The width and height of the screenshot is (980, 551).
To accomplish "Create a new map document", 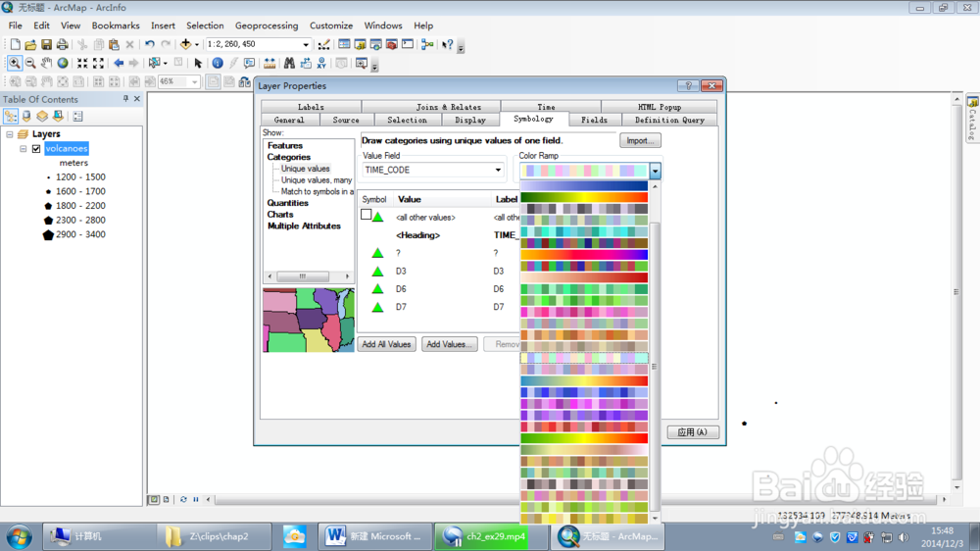I will 15,44.
